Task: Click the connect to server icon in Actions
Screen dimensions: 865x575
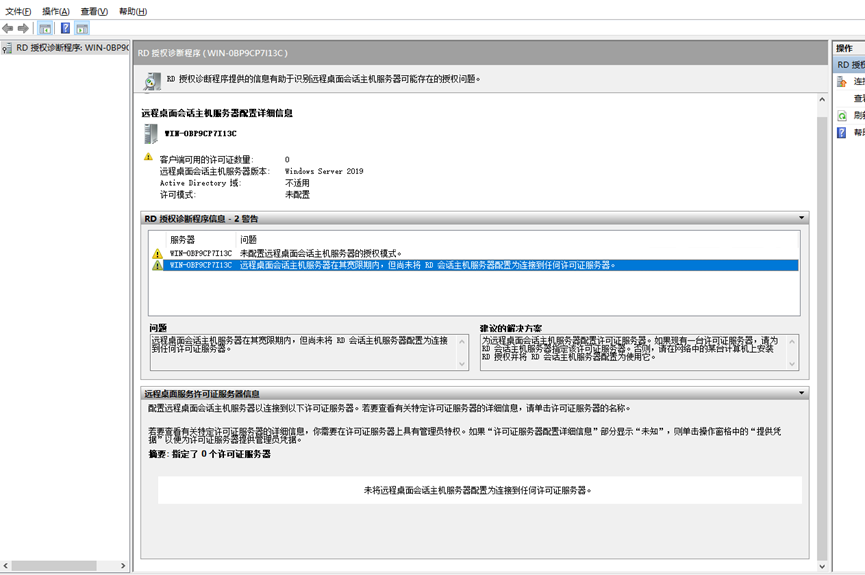Action: pos(842,82)
